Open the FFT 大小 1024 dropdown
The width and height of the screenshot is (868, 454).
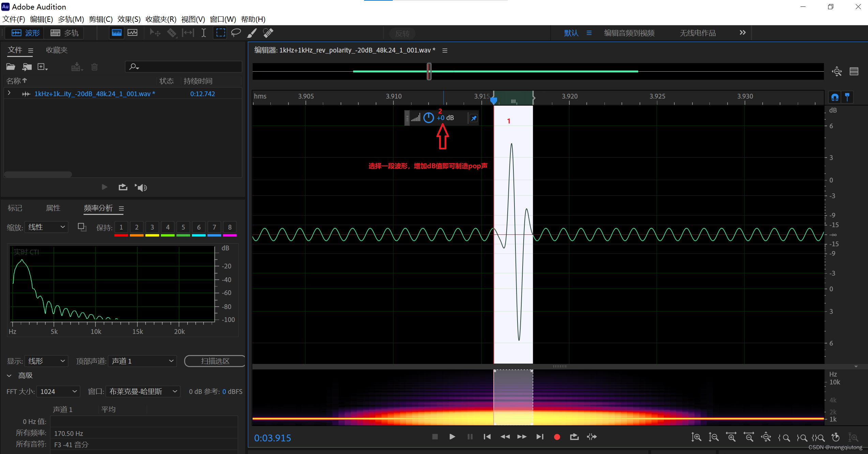tap(58, 392)
